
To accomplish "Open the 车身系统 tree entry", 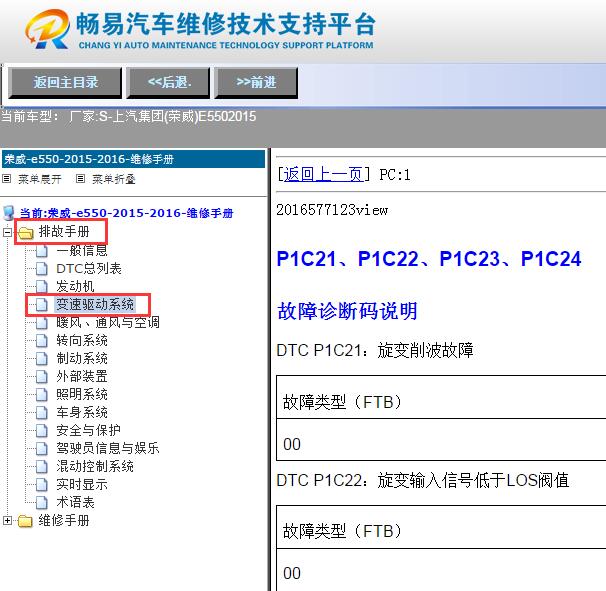I will pos(82,412).
